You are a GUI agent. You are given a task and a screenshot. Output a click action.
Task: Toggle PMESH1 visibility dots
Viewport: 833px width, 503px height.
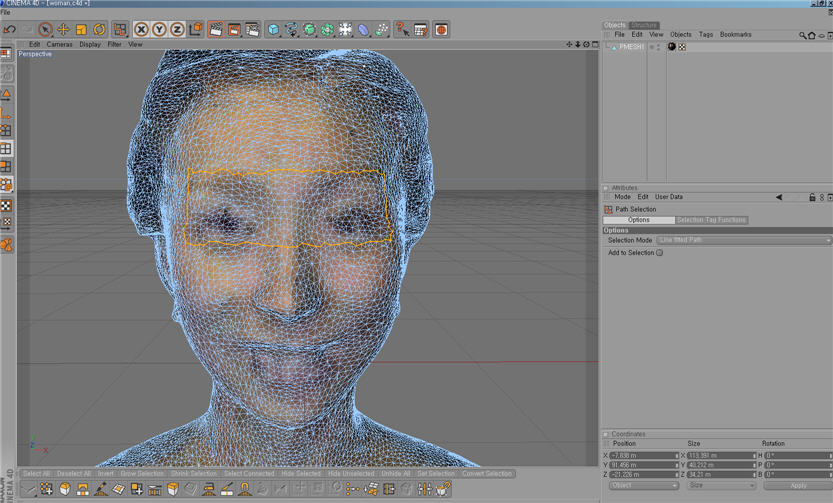coord(658,47)
